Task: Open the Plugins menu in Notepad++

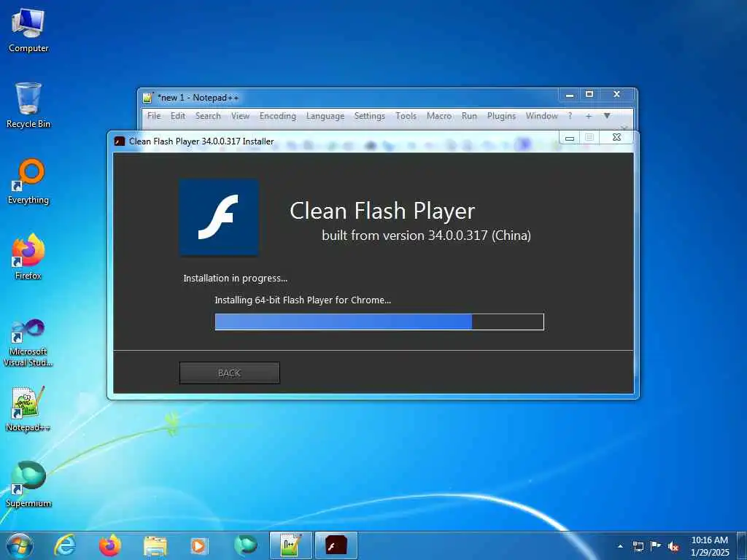Action: pos(501,116)
